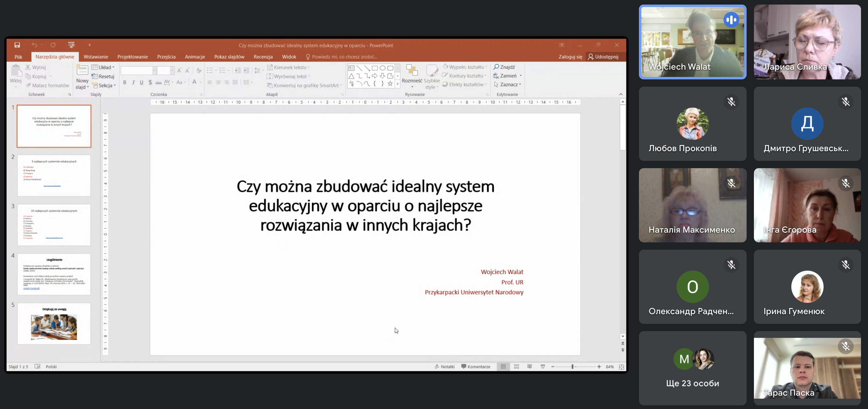868x409 pixels.
Task: Click Zaloguj się sign-in link
Action: [570, 57]
